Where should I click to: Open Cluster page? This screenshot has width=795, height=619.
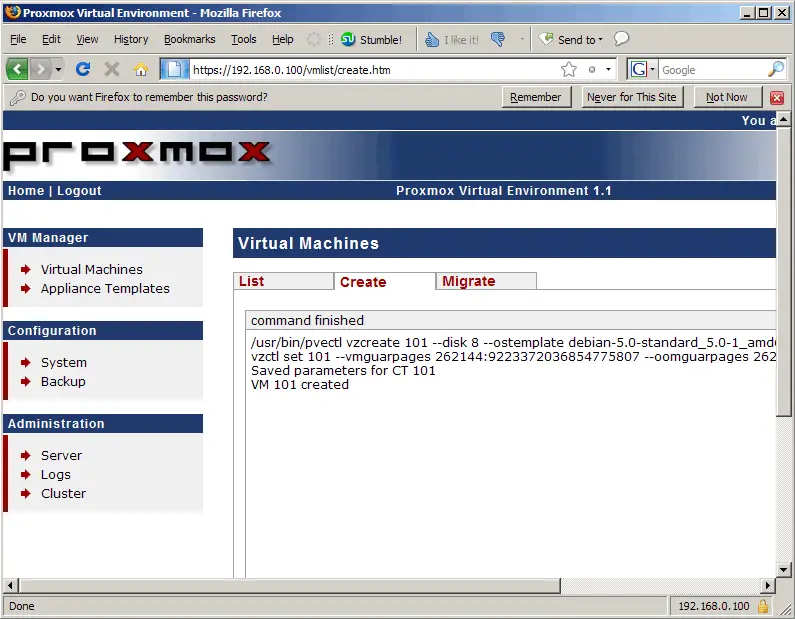pos(63,493)
